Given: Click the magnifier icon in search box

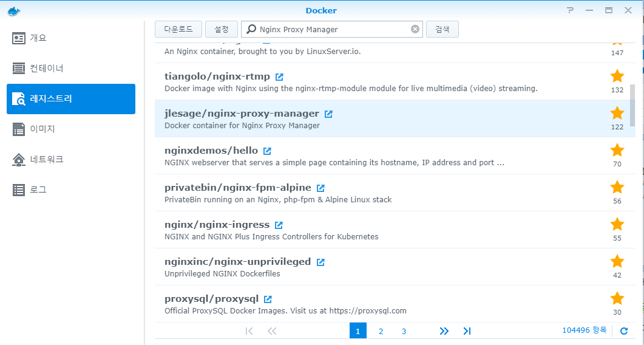Looking at the screenshot, I should click(x=251, y=29).
